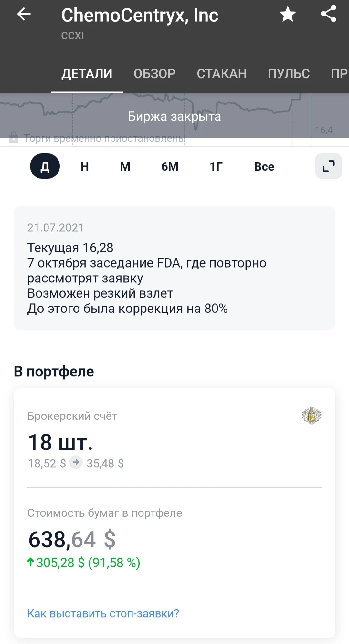The height and width of the screenshot is (644, 349).
Task: Tap the lock icon near trading notice
Action: pos(13,137)
